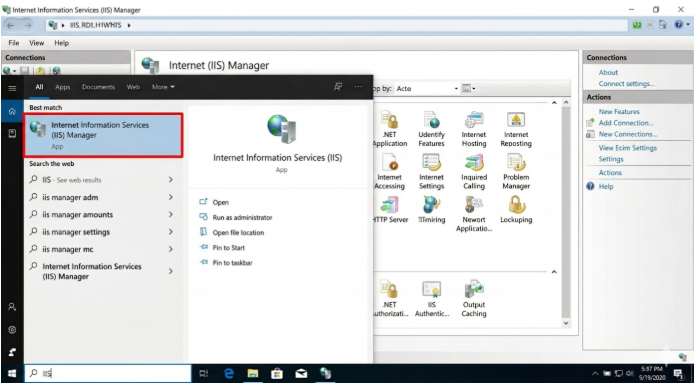Open Microsoft Store from taskbar

(277, 374)
